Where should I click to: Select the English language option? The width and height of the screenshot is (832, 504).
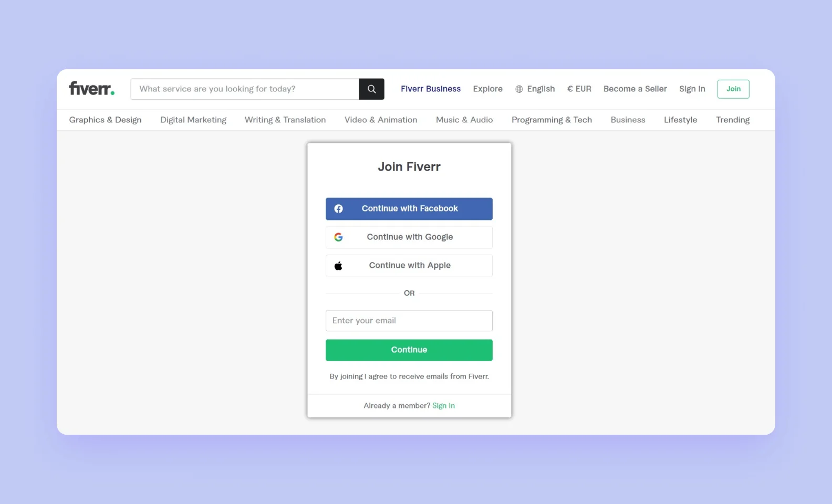[541, 89]
